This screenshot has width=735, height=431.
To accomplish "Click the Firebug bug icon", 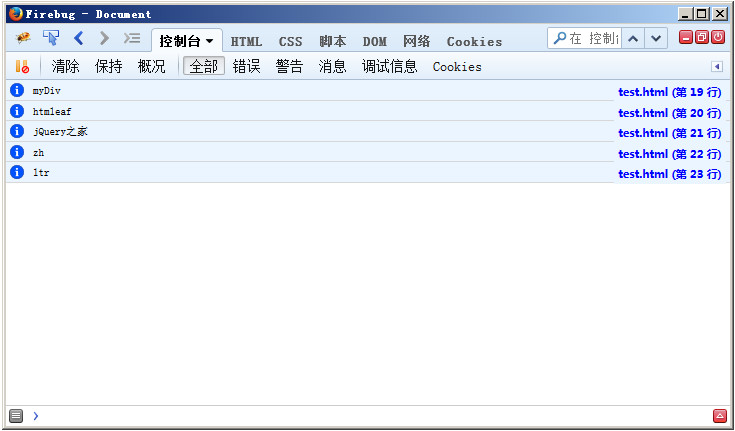I will point(23,38).
